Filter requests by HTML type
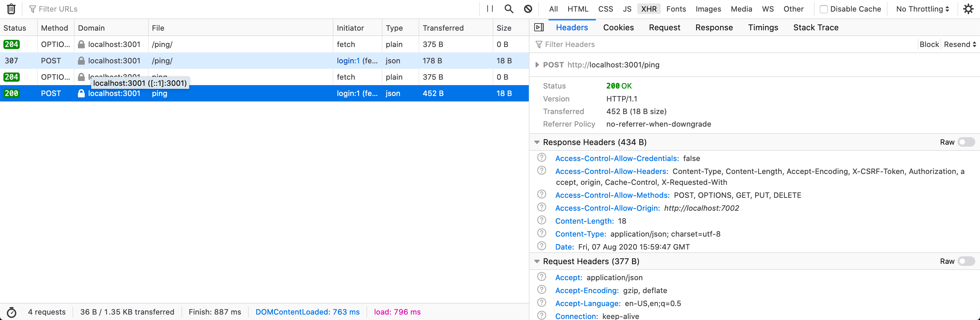 click(x=577, y=9)
